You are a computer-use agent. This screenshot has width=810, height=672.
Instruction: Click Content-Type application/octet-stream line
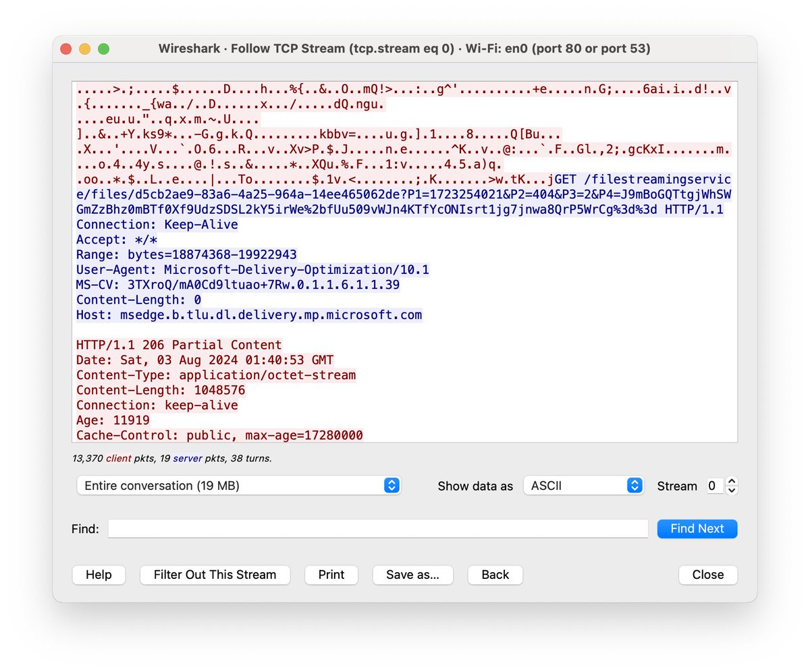216,375
